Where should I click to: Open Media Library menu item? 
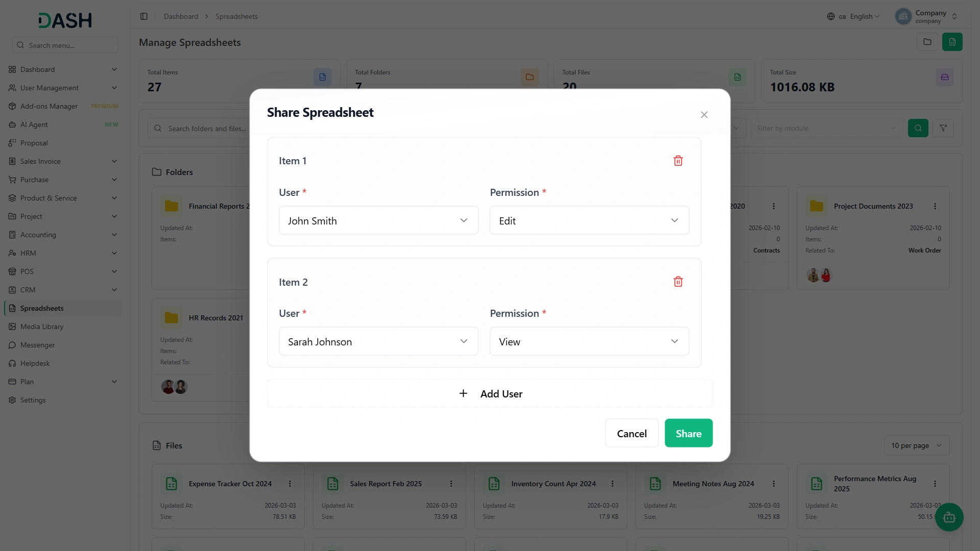tap(63, 327)
